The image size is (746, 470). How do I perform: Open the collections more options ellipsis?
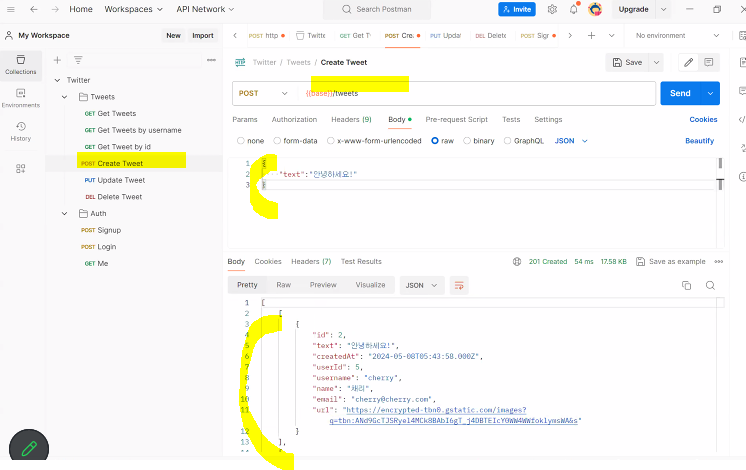click(x=211, y=60)
